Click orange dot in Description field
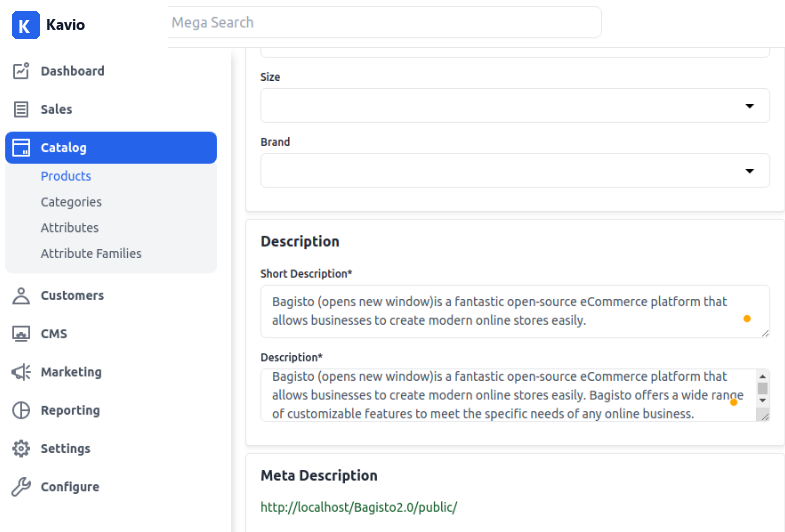The image size is (785, 532). click(733, 403)
